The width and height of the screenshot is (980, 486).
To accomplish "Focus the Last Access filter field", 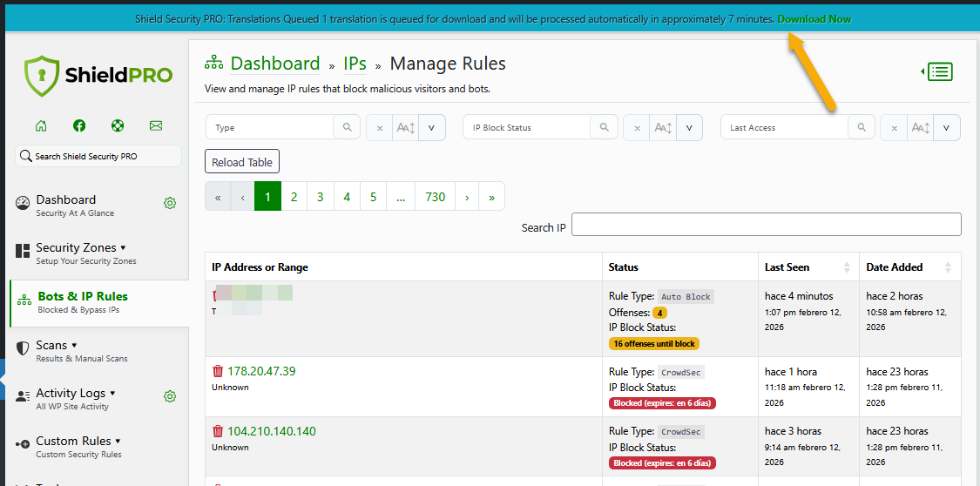I will point(784,127).
